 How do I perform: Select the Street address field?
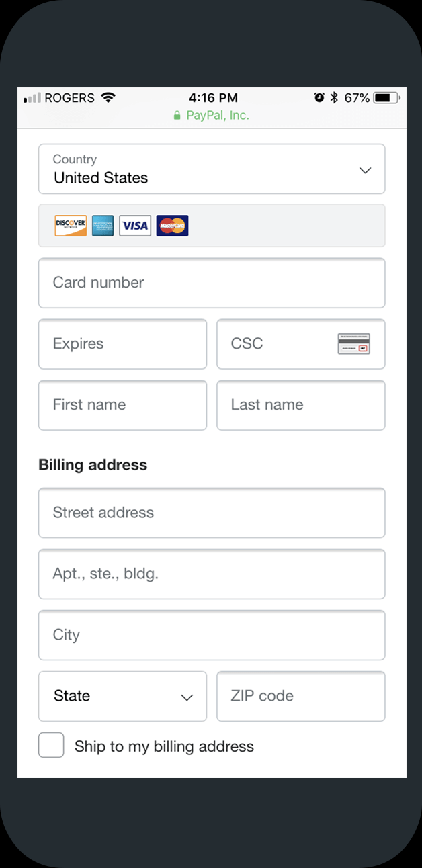[x=212, y=513]
